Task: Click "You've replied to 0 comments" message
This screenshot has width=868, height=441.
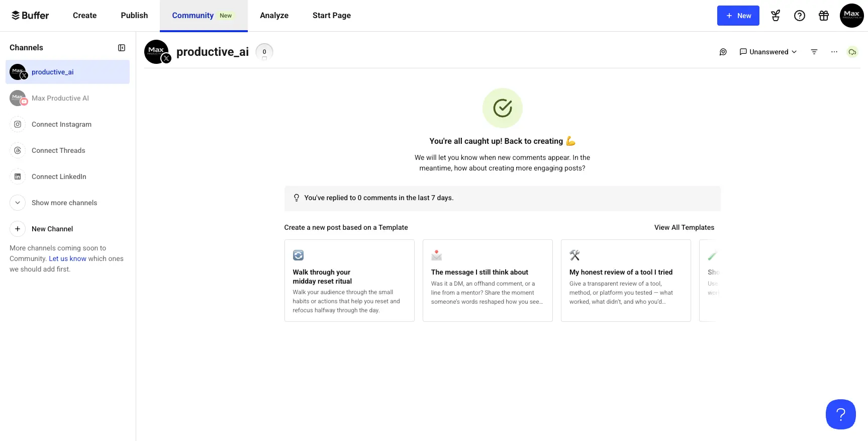Action: coord(379,198)
